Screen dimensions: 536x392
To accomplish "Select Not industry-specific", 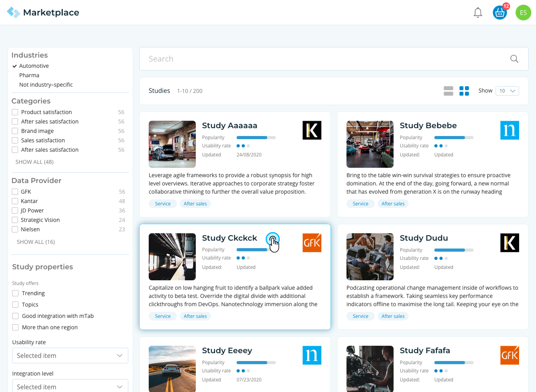I will [x=46, y=85].
